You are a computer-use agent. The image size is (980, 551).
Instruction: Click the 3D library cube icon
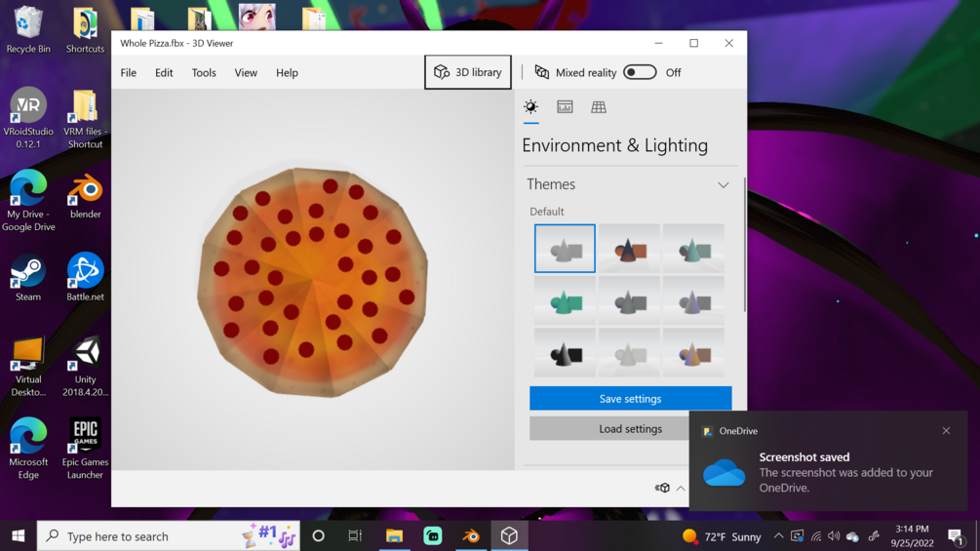pyautogui.click(x=442, y=72)
